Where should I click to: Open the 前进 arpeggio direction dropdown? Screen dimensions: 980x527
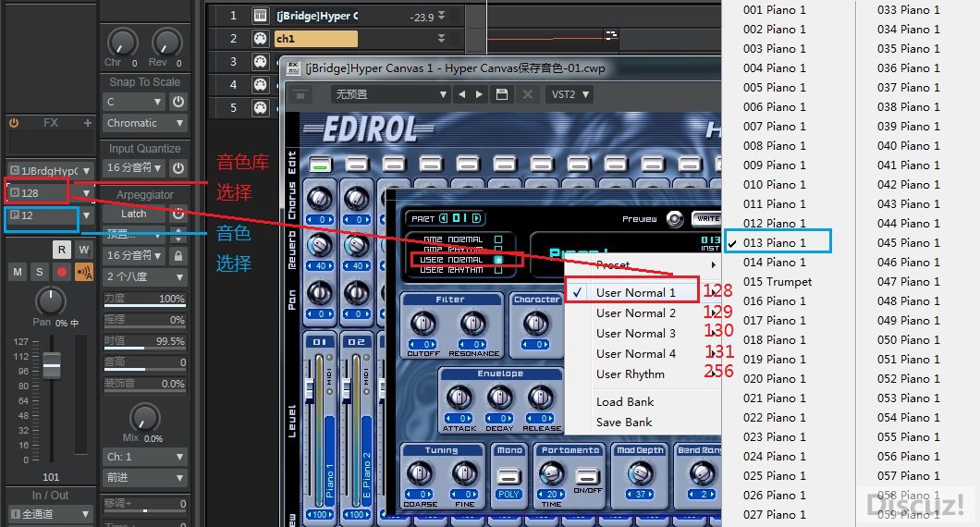[145, 478]
